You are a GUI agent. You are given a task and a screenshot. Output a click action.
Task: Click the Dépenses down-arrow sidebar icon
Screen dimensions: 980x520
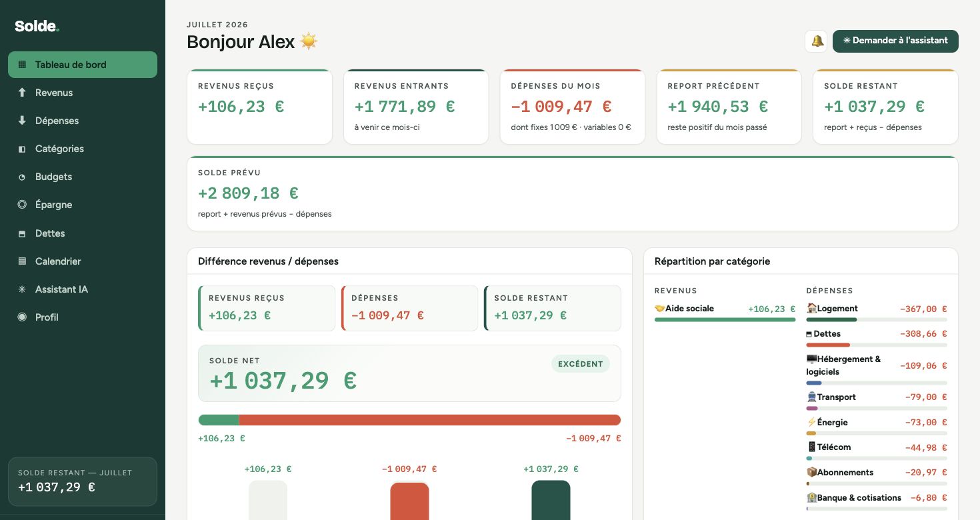point(22,121)
